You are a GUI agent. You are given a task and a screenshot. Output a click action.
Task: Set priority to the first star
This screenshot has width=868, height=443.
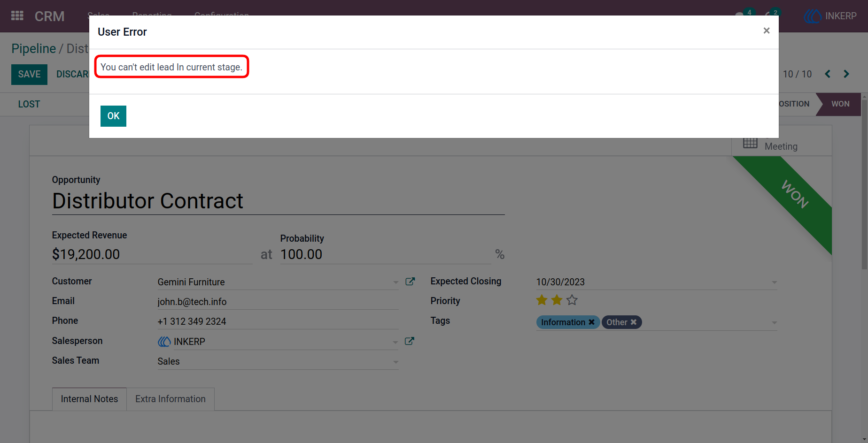point(542,300)
